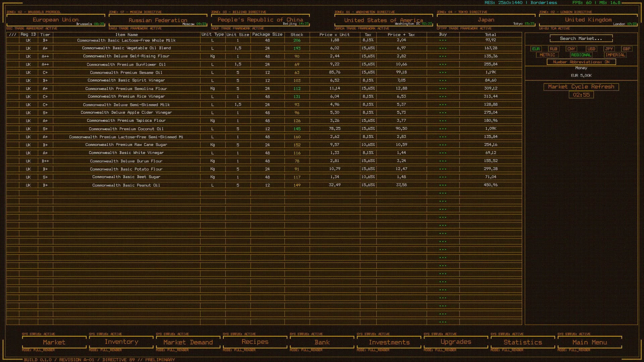Viewport: 644px width, 362px height.
Task: Open the Investments tab
Action: 389,342
